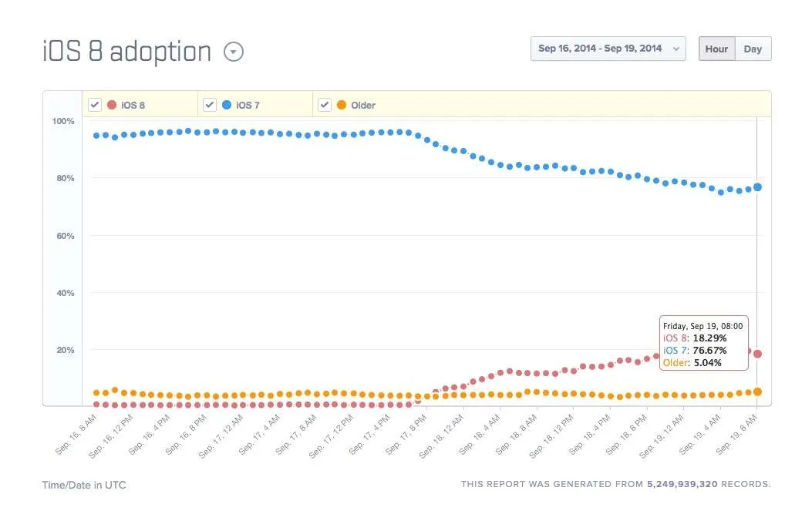Click the chevron arrow in the date range picker
The width and height of the screenshot is (812, 521).
(676, 49)
